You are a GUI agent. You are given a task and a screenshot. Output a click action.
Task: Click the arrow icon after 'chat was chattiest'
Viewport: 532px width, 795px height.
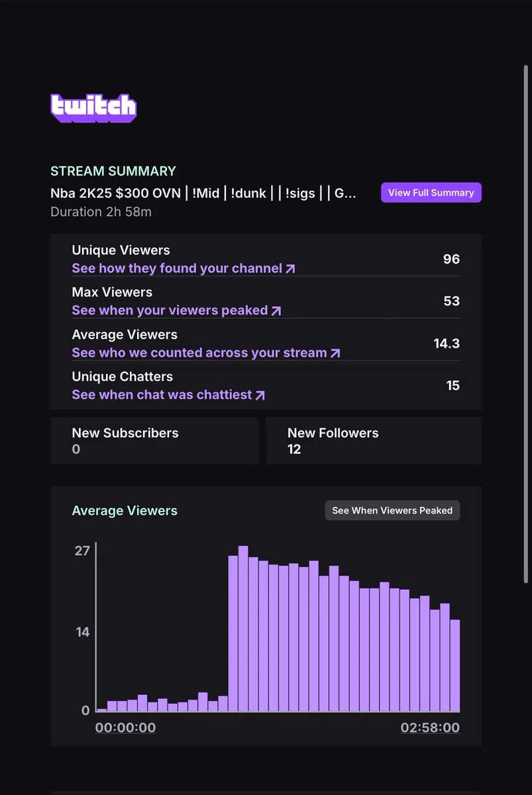[260, 395]
